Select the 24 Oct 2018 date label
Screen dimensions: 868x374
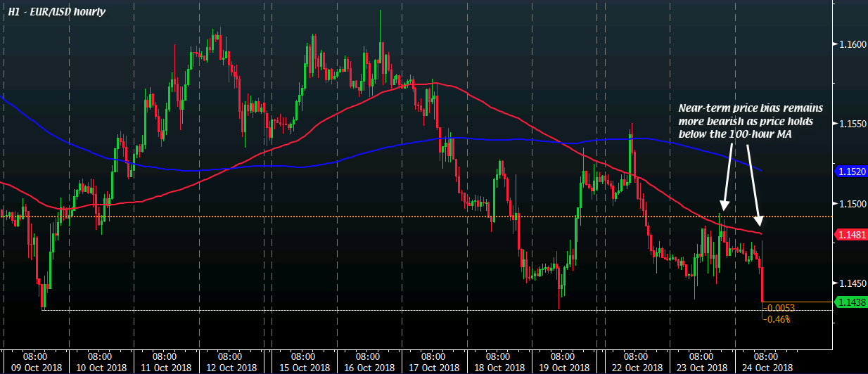(765, 368)
